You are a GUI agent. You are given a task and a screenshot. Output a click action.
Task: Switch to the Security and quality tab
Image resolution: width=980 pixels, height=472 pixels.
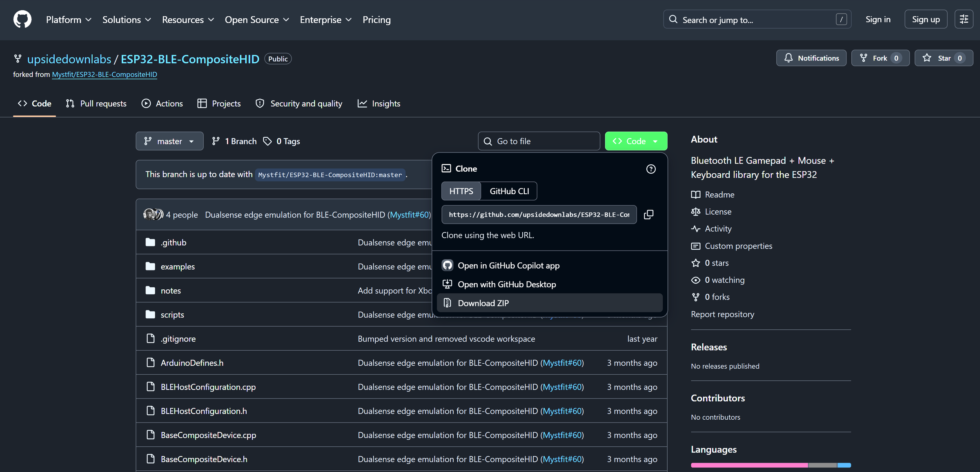299,103
